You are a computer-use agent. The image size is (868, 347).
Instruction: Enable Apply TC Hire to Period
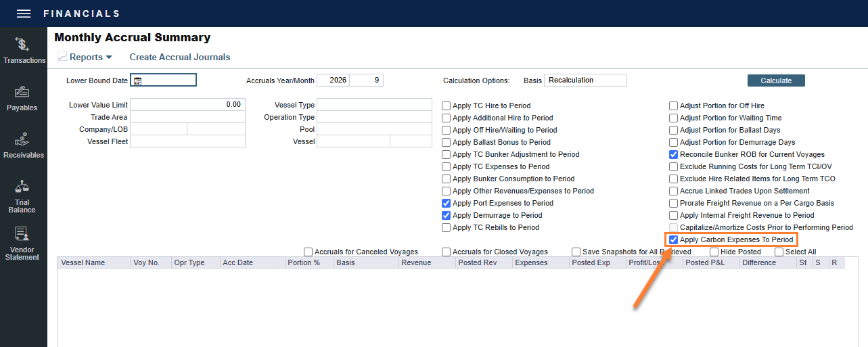447,106
